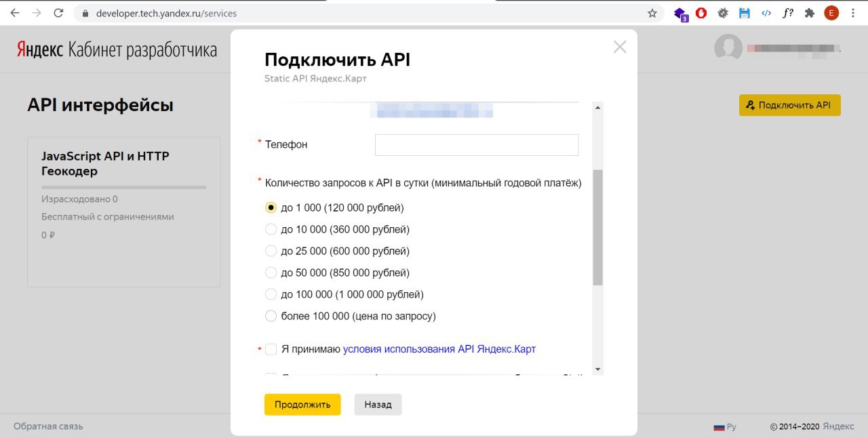Image resolution: width=868 pixels, height=438 pixels.
Task: Open the blue floppy disk extension
Action: [745, 13]
